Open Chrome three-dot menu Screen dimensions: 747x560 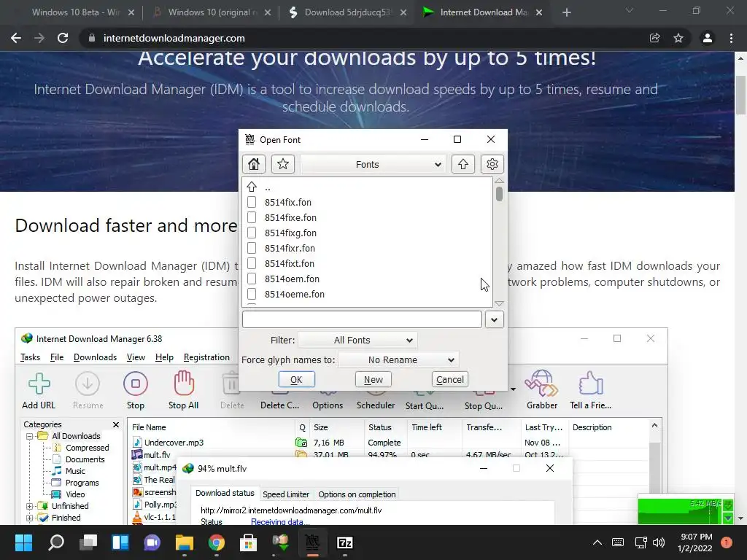click(x=731, y=38)
